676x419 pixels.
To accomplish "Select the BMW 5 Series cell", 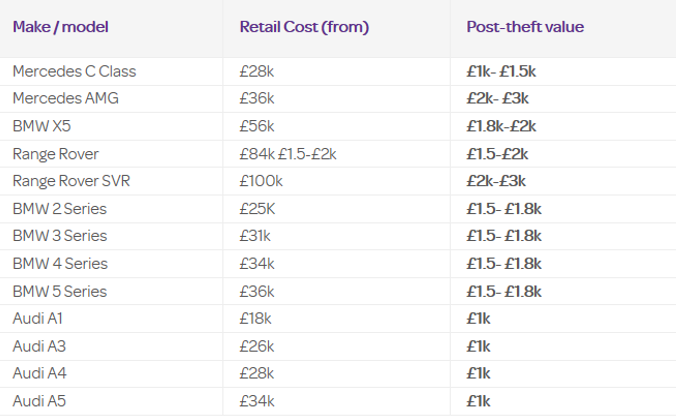I will (x=59, y=292).
